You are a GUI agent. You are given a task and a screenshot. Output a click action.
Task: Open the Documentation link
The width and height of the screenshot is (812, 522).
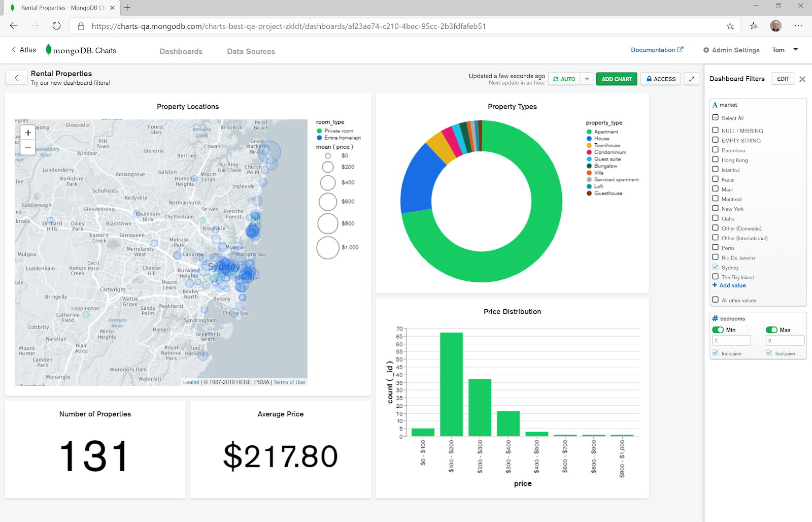(x=657, y=50)
